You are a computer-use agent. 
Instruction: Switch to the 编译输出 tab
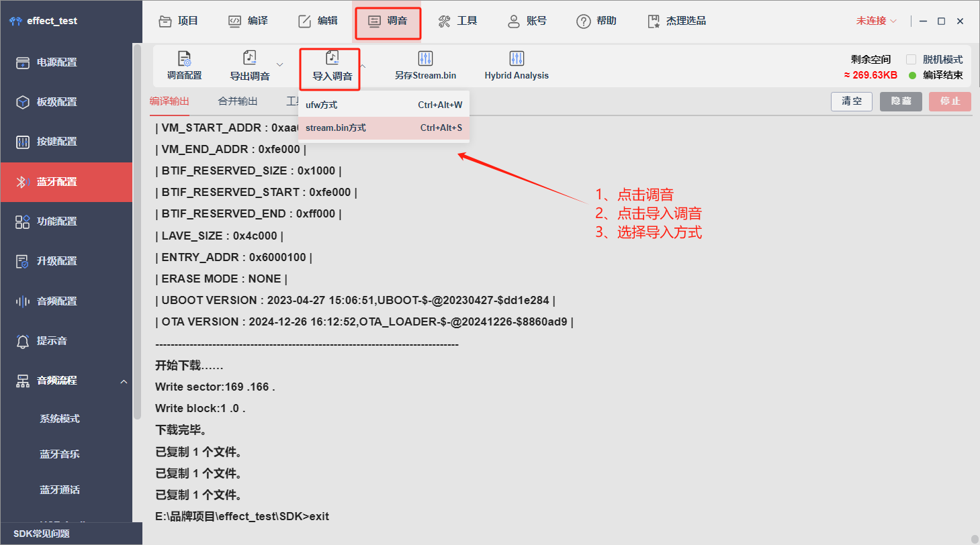169,101
